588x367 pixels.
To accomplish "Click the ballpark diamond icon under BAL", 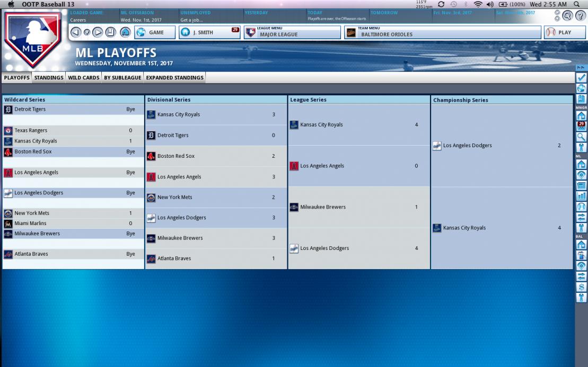I will (581, 266).
